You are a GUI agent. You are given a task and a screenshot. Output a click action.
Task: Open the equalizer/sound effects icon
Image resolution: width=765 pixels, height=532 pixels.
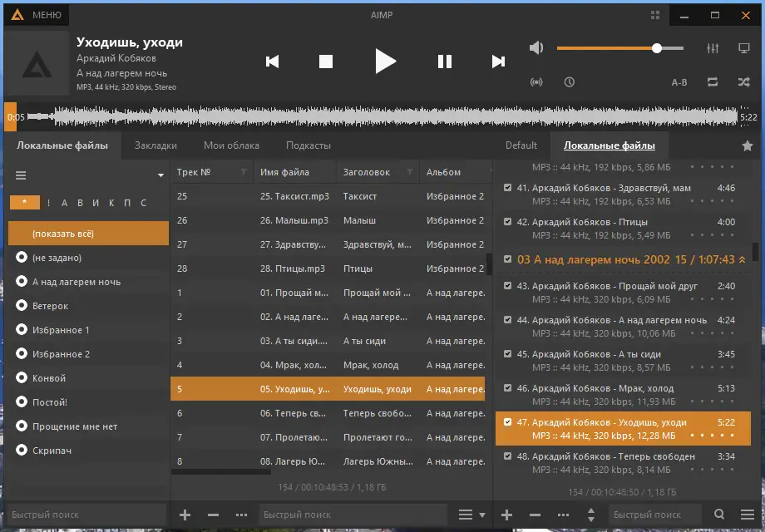pos(713,47)
